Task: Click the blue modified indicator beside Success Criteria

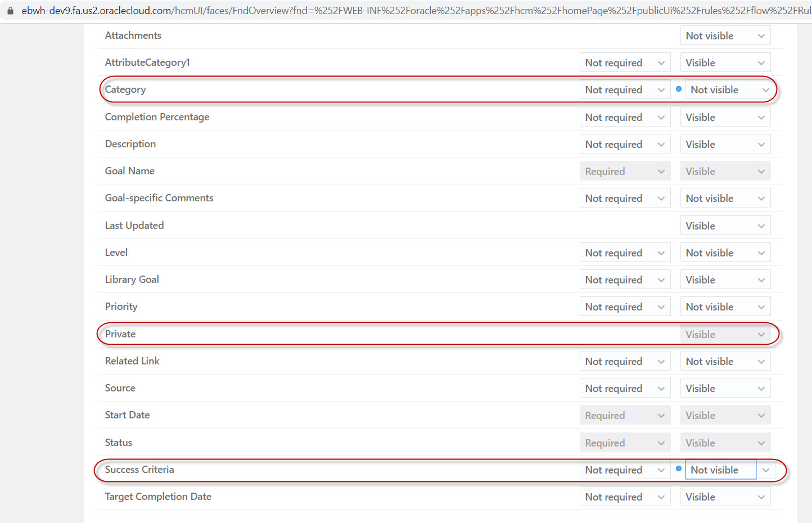Action: 679,468
